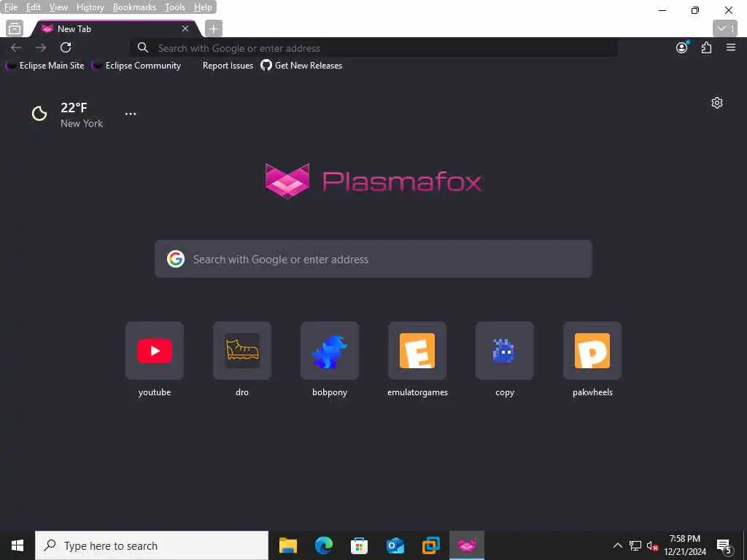747x560 pixels.
Task: Select the New Tab tab
Action: (x=115, y=29)
